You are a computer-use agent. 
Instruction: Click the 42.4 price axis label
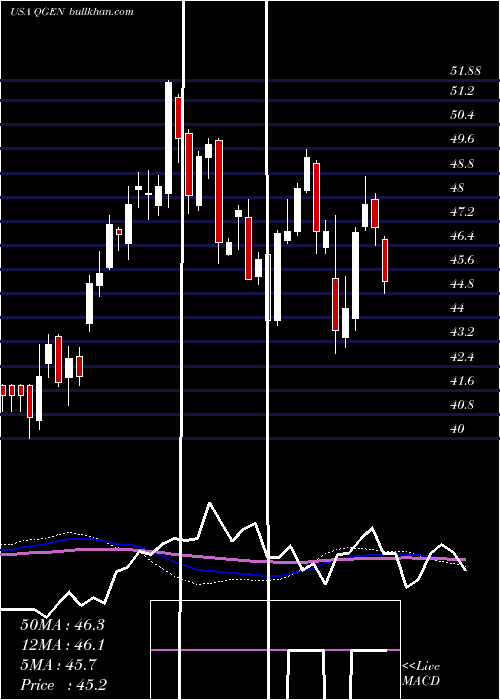pos(462,357)
